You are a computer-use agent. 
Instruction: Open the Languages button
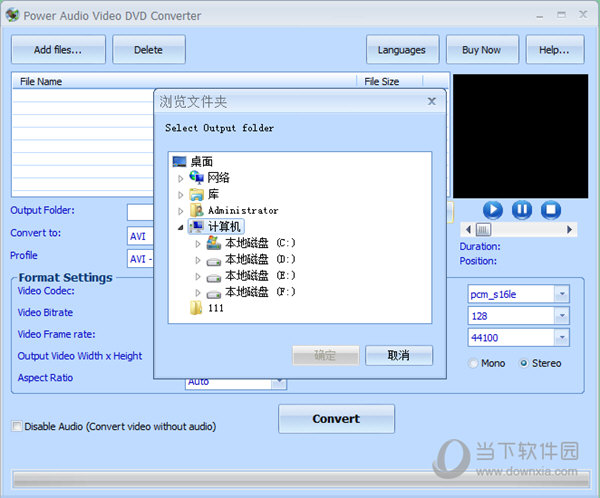[402, 49]
